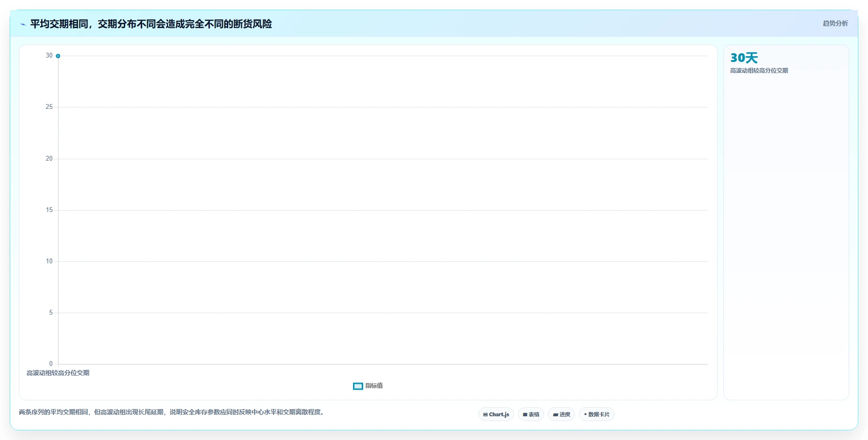Screen dimensions: 868x440
Task: Click the 数据卡片 tag icon
Action: coord(585,414)
